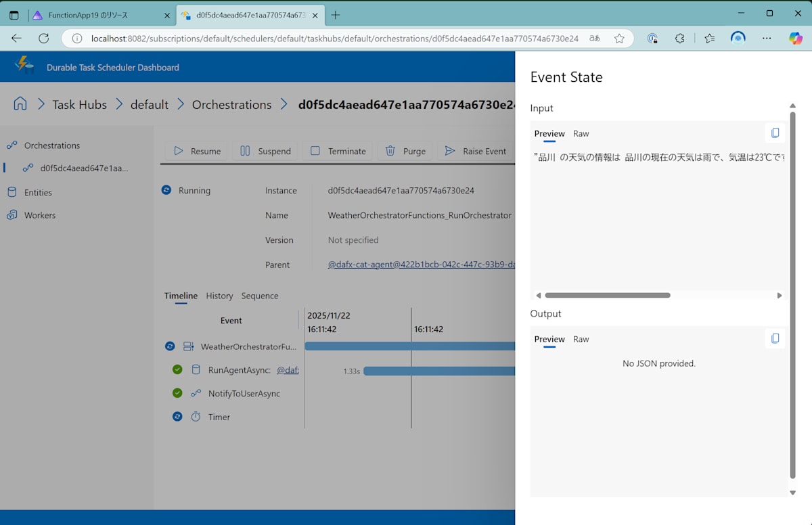Click the Running status text
The image size is (812, 525).
pos(194,190)
